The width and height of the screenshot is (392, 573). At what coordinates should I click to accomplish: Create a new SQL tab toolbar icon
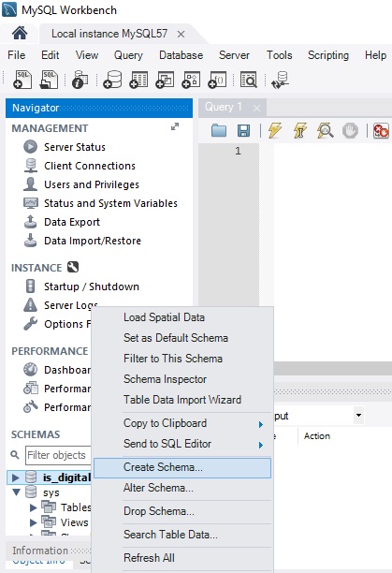coord(22,80)
